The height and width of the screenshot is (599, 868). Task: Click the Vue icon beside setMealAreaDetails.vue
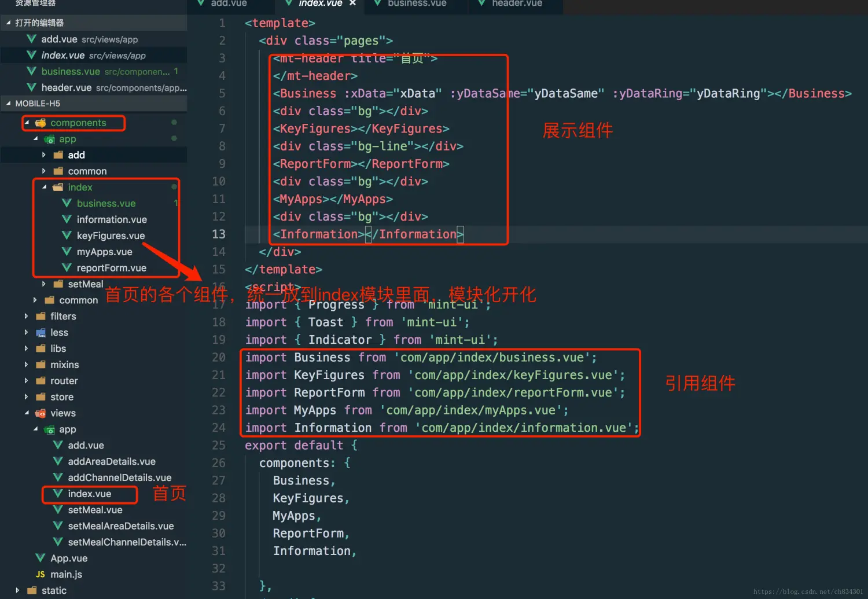point(58,526)
